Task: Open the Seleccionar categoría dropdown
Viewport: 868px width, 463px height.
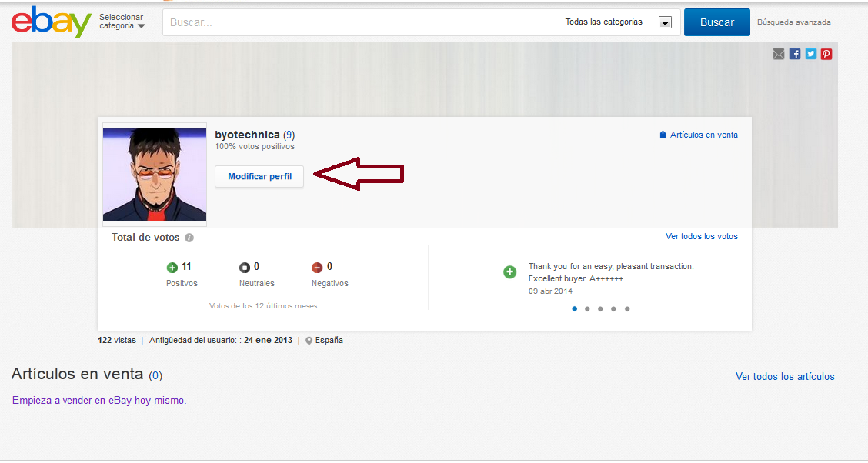Action: click(x=122, y=22)
